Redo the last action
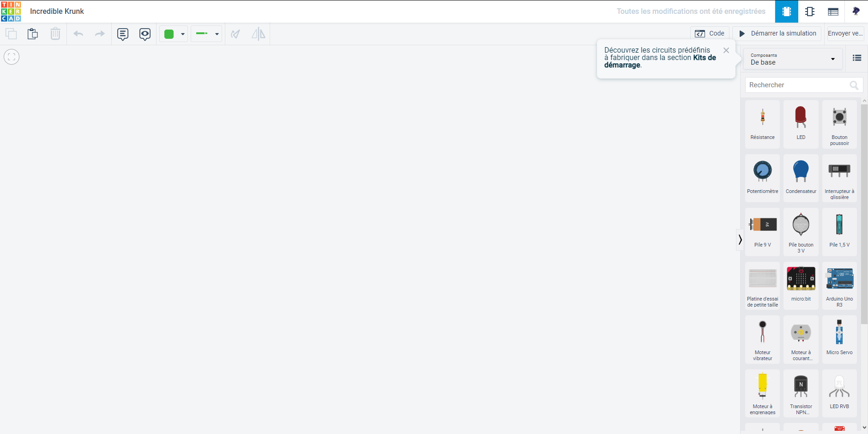 (100, 34)
